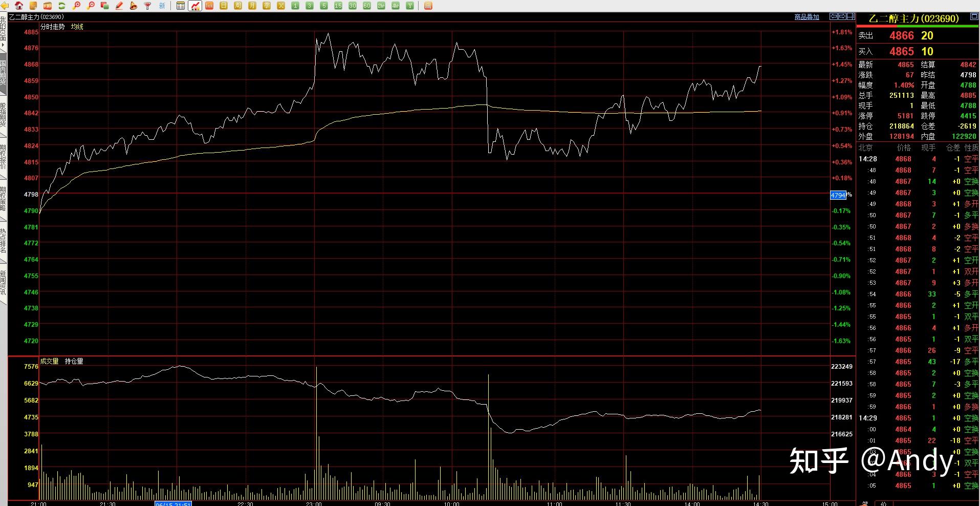Open the 国内期货 side tab

(3, 73)
